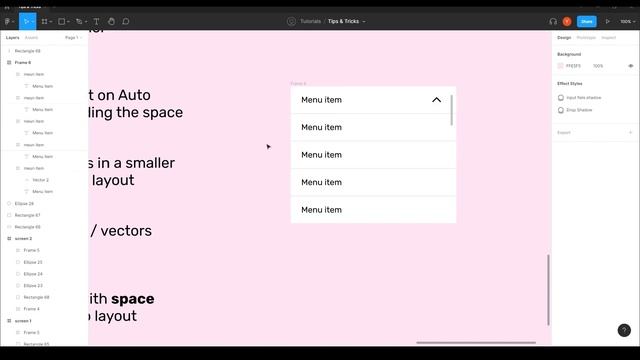Collapse the menu using the chevron-up arrow
Screen dimensions: 640x360
point(436,100)
